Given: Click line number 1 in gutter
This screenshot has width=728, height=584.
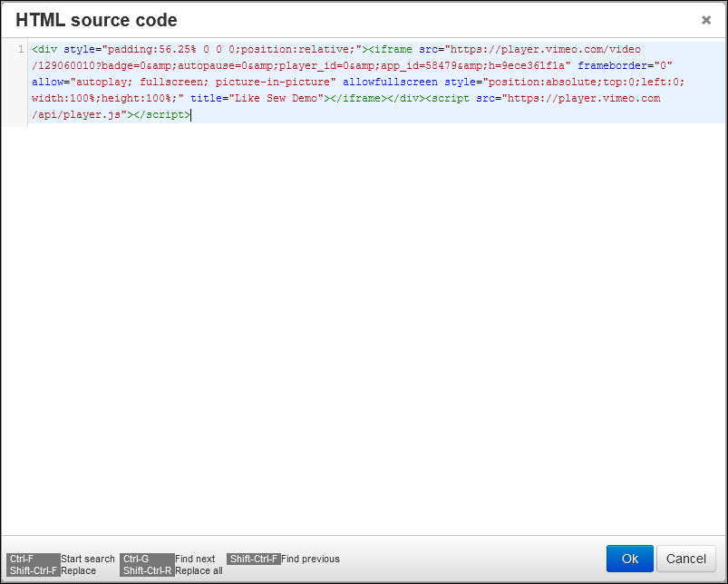Looking at the screenshot, I should tap(21, 49).
